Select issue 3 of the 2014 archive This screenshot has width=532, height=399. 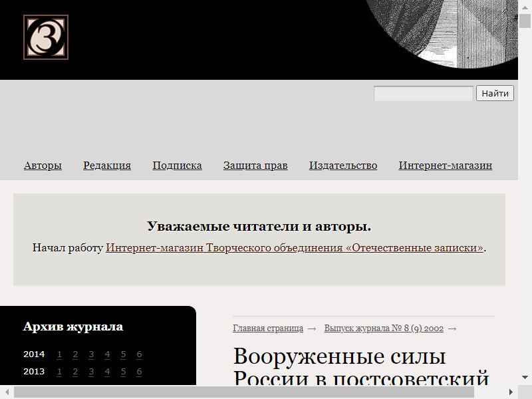tap(91, 354)
